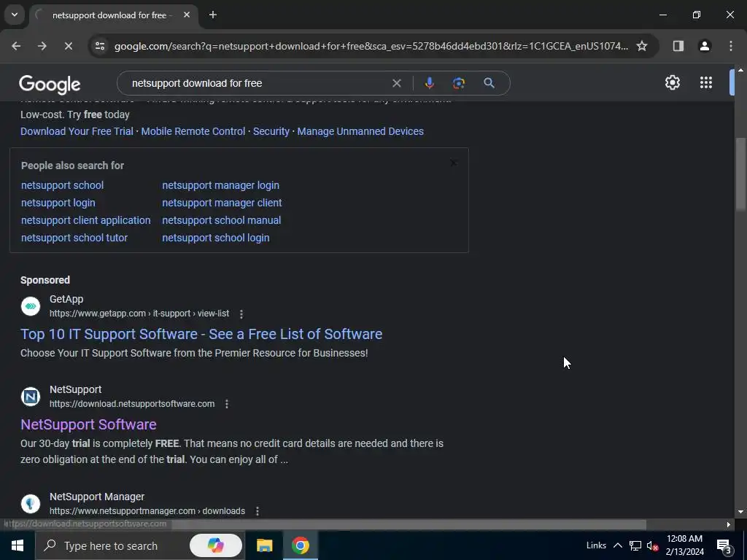Open the tab search dropdown arrow

point(15,15)
